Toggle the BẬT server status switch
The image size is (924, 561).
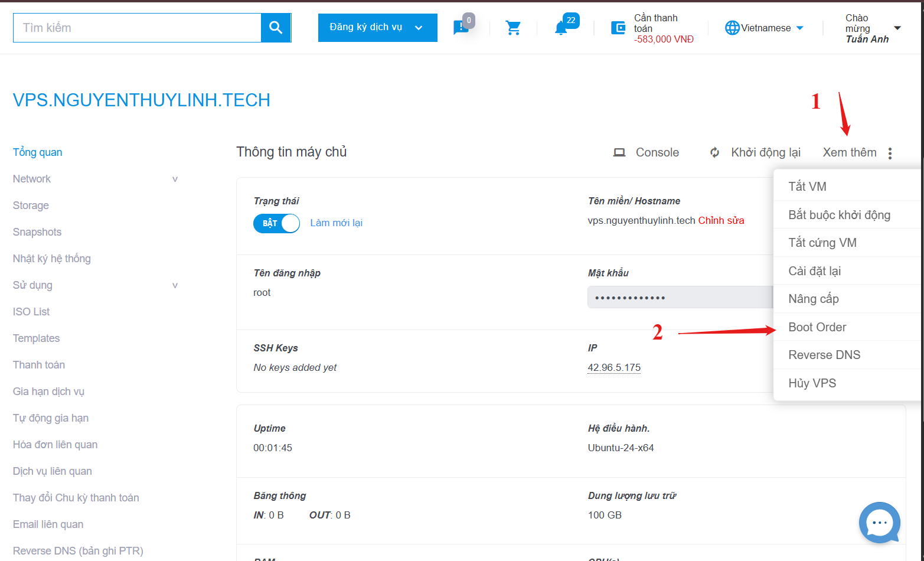277,223
